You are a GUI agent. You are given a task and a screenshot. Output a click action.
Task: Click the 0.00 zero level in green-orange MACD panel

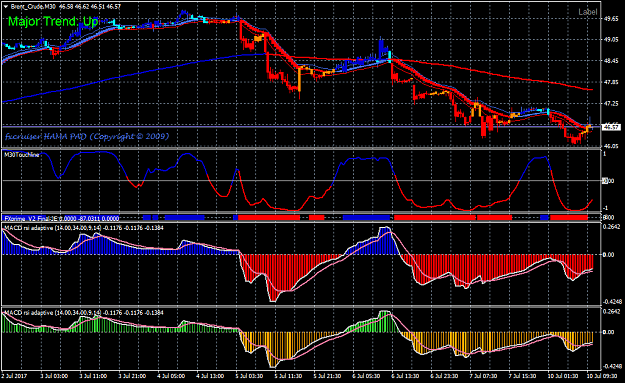tap(609, 332)
